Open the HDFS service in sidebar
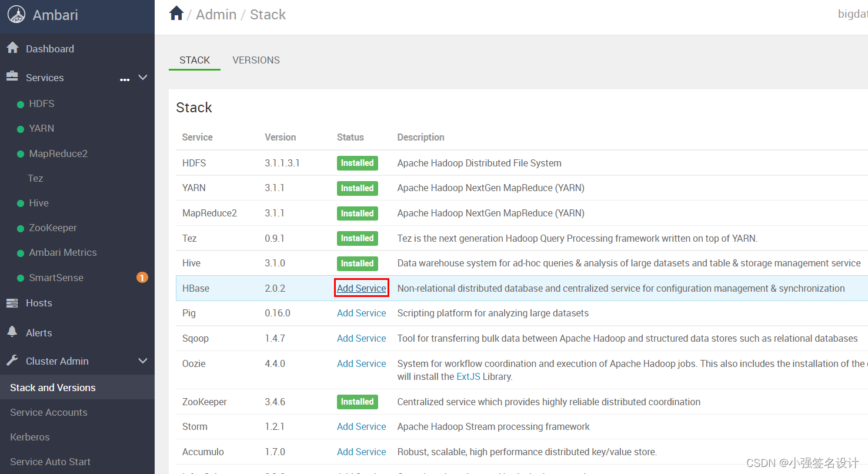Image resolution: width=868 pixels, height=474 pixels. point(42,104)
